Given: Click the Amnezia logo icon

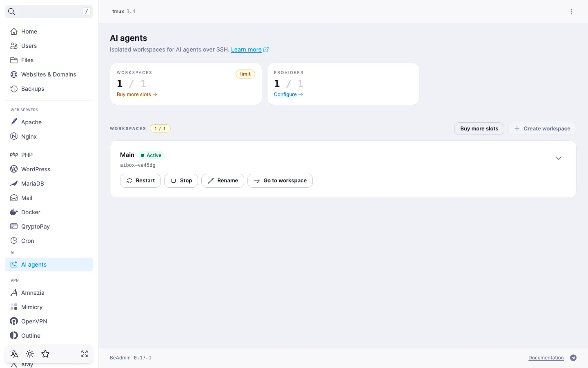Looking at the screenshot, I should coord(14,292).
